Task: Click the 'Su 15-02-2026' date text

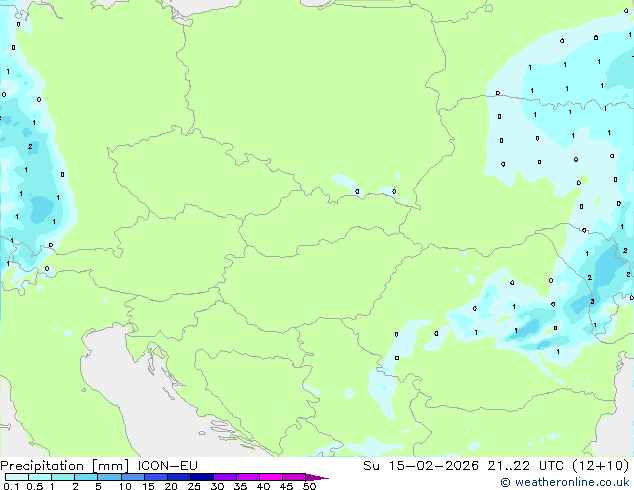Action: tap(421, 465)
